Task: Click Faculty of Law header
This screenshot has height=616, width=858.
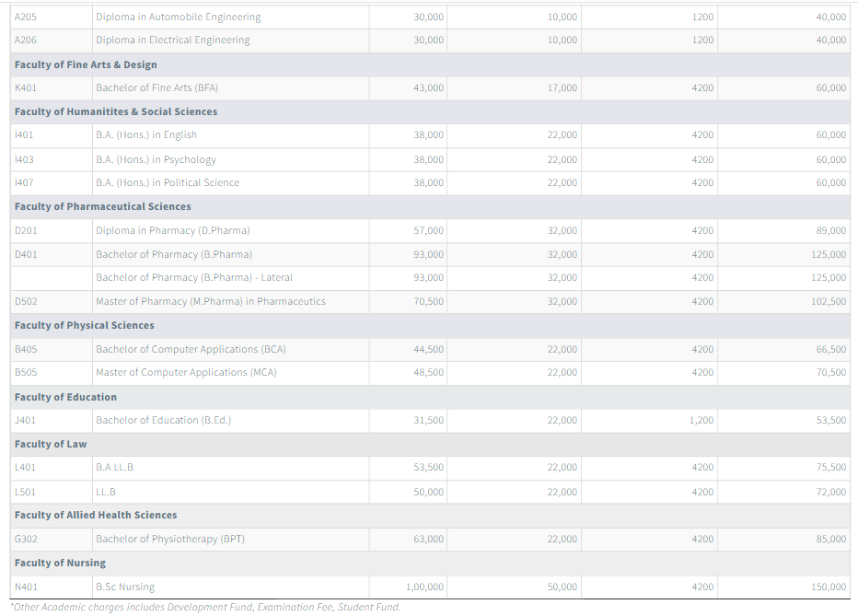Action: 51,444
